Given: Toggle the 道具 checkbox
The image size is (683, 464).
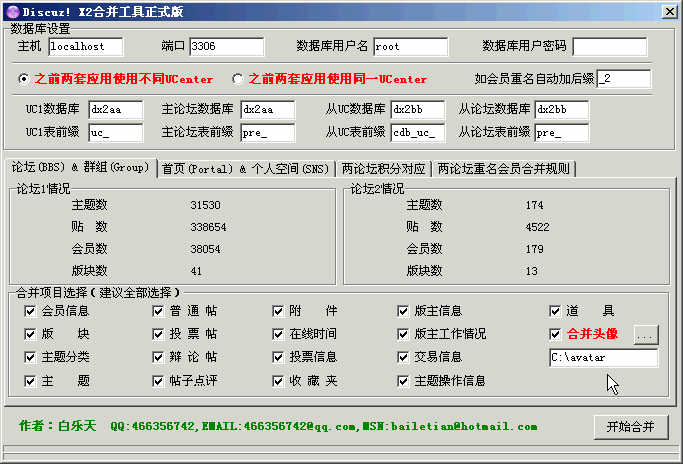Looking at the screenshot, I should 555,311.
